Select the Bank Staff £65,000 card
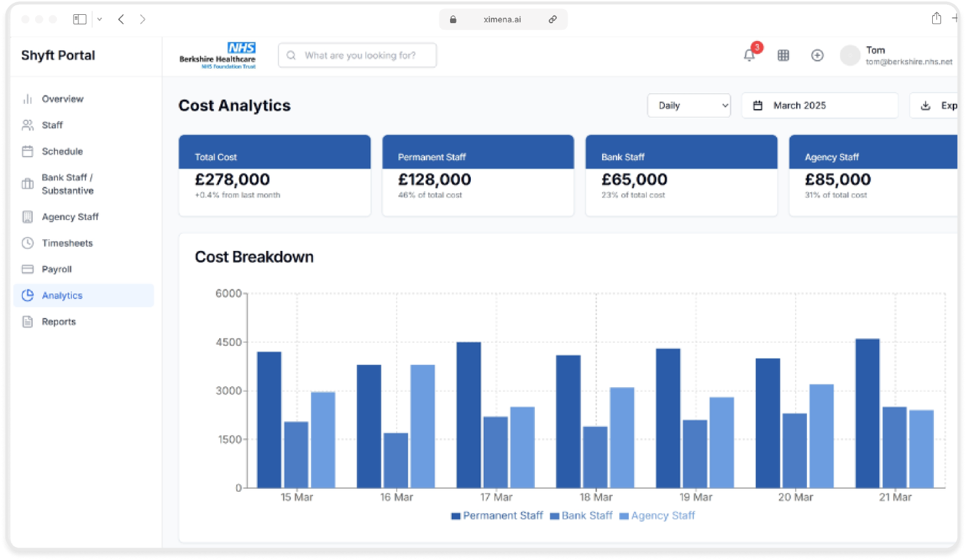 tap(682, 176)
